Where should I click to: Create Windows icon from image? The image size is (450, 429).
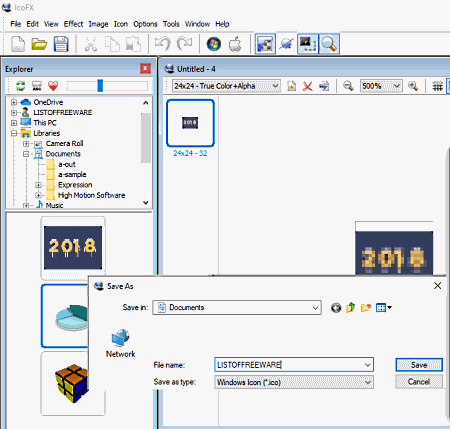pos(214,44)
